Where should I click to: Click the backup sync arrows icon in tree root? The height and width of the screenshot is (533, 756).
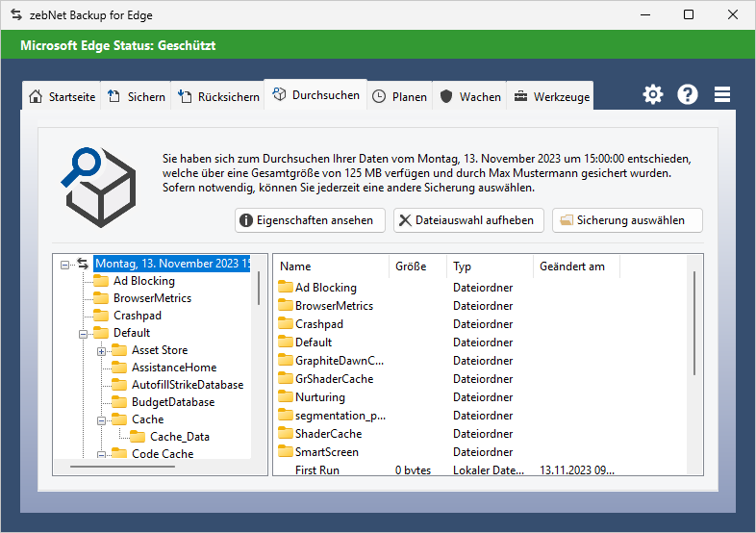[83, 264]
